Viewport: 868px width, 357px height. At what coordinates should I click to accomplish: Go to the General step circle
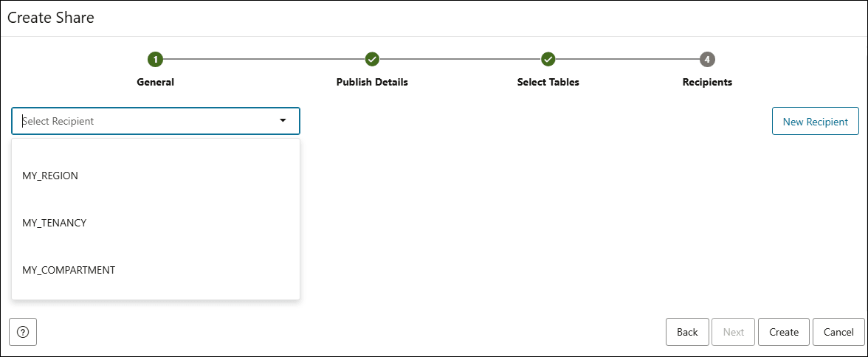pos(156,59)
